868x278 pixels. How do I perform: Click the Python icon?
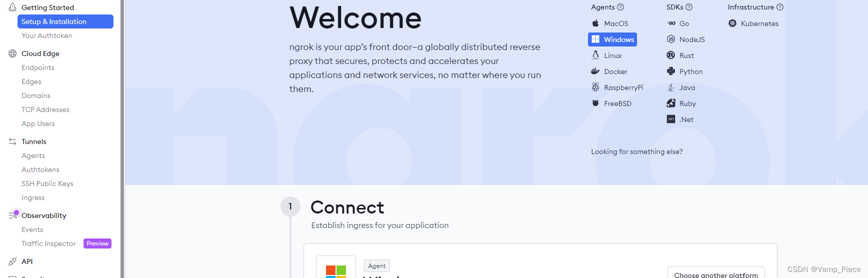(671, 71)
